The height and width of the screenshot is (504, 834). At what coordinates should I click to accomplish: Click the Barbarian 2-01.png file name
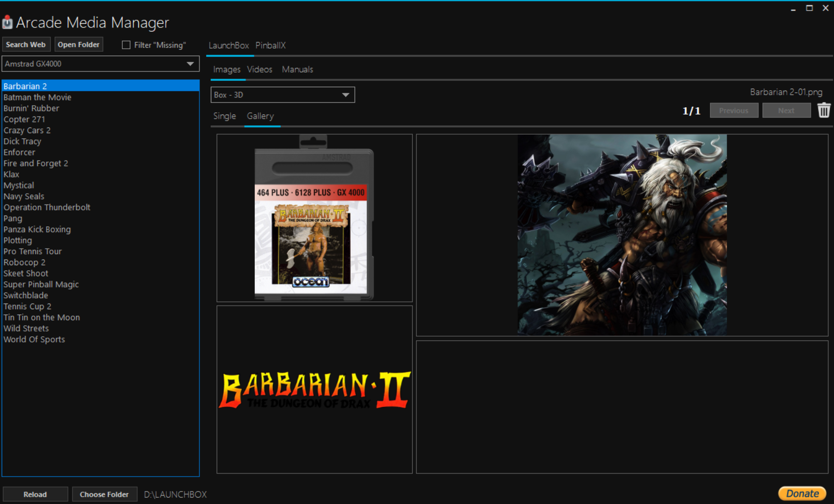786,92
